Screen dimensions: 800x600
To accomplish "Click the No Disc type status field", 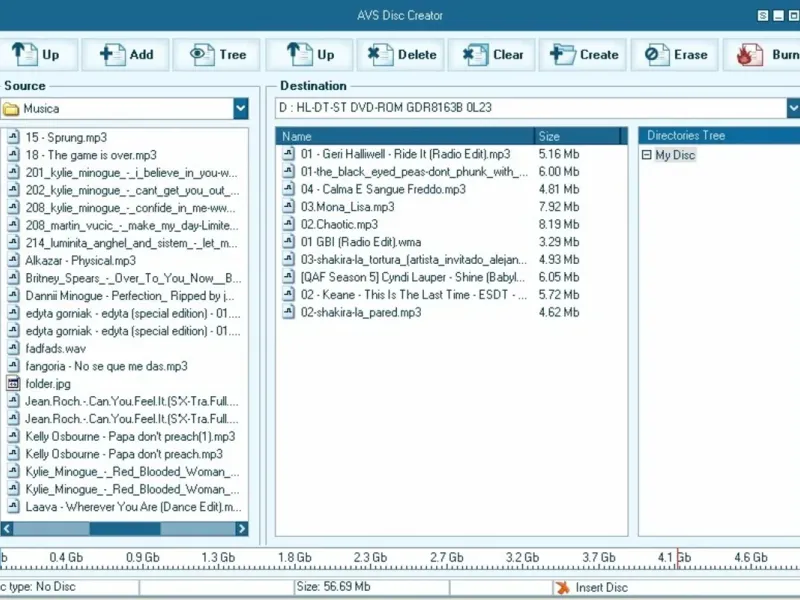I will click(x=69, y=587).
